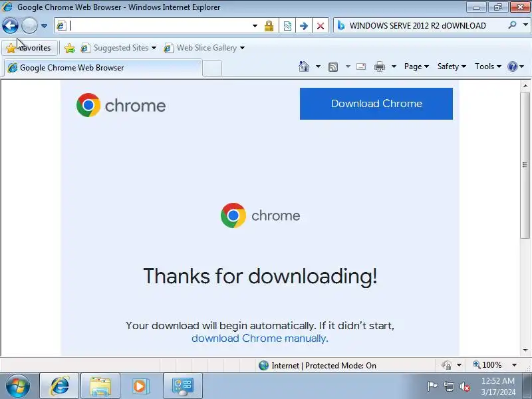The image size is (532, 399).
Task: Click the network tray icon
Action: [448, 386]
